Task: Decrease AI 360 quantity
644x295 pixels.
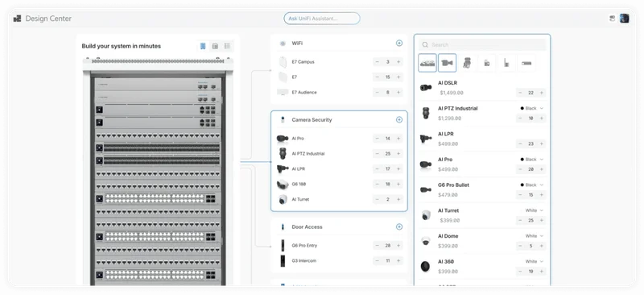Action: coord(520,271)
